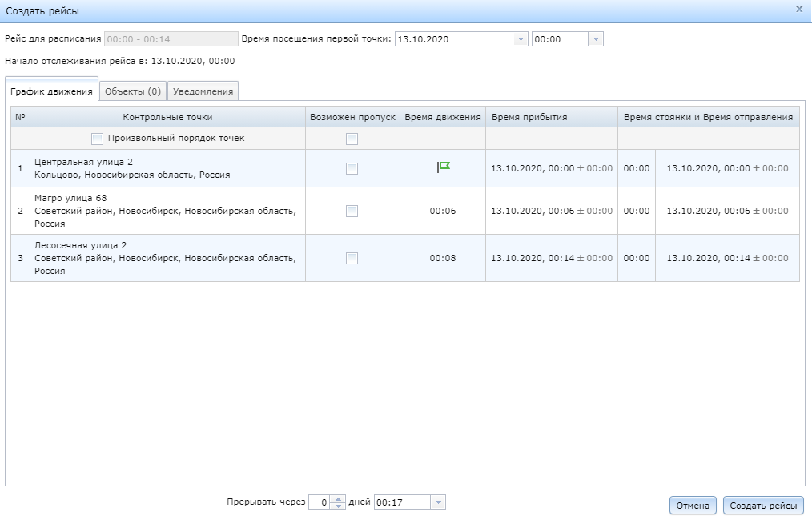Increase days using the stepper up arrow
Image resolution: width=812 pixels, height=520 pixels.
[339, 498]
